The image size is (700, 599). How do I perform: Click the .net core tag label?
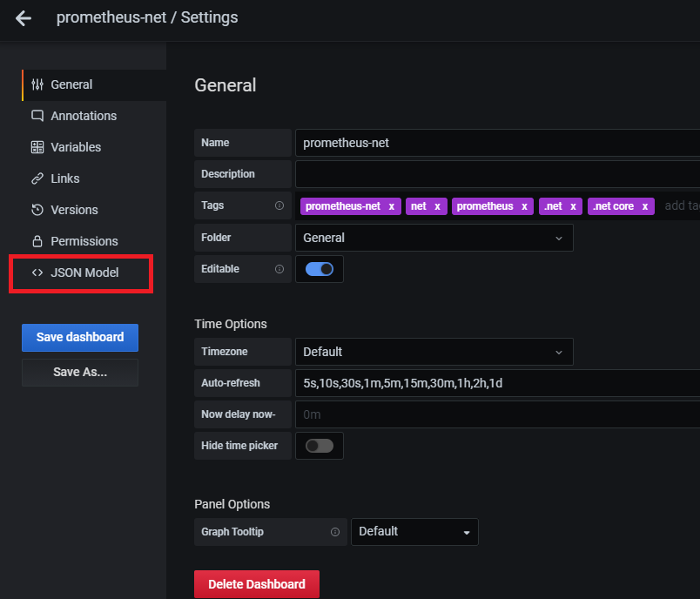[x=613, y=206]
